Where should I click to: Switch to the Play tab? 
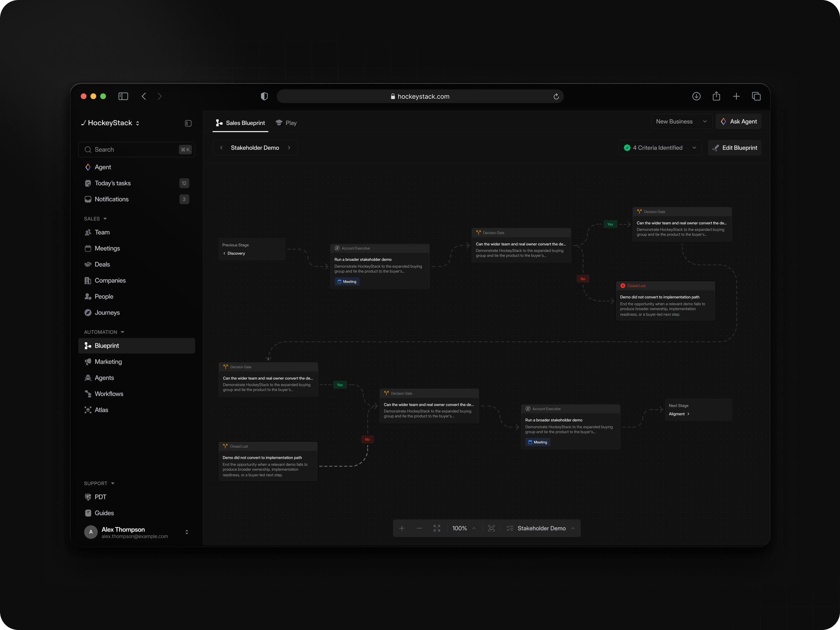[x=286, y=122]
